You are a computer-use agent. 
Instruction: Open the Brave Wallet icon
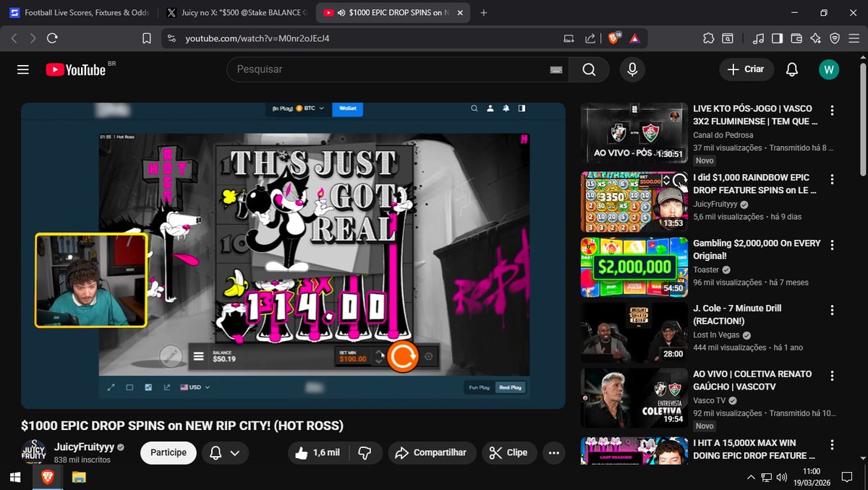click(796, 38)
